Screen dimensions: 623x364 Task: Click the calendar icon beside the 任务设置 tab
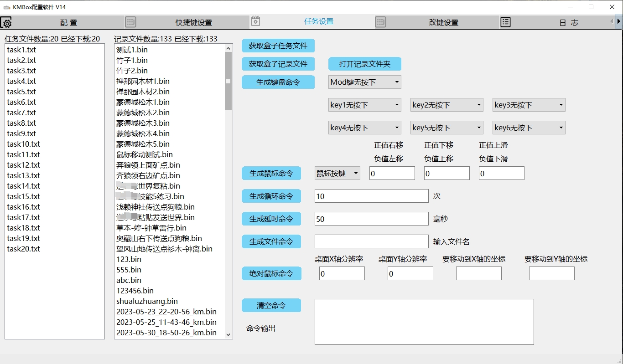coord(255,21)
